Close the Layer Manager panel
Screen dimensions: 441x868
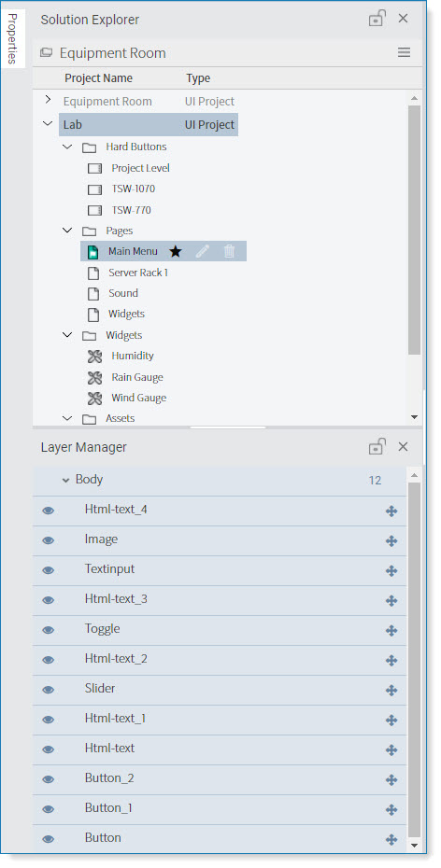tap(404, 446)
